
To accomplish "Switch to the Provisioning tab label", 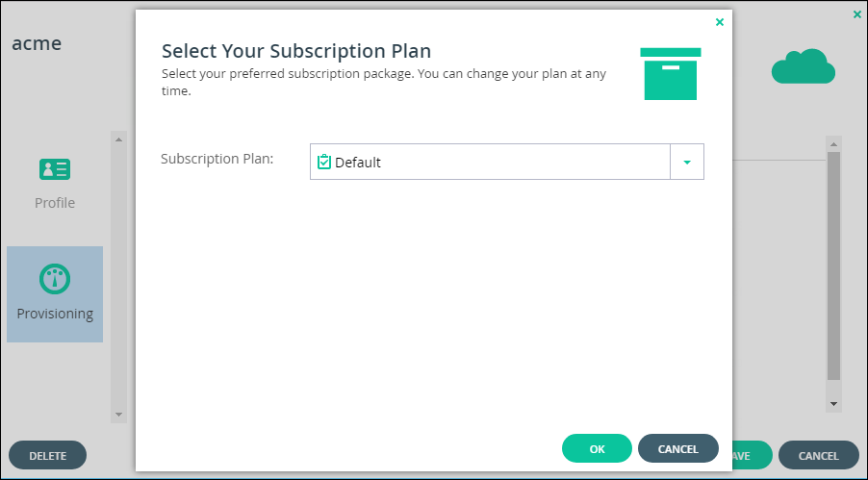I will click(55, 314).
